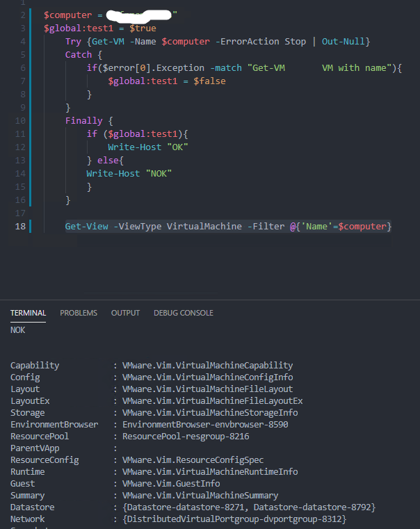Click the ParentVApp property name

click(35, 448)
